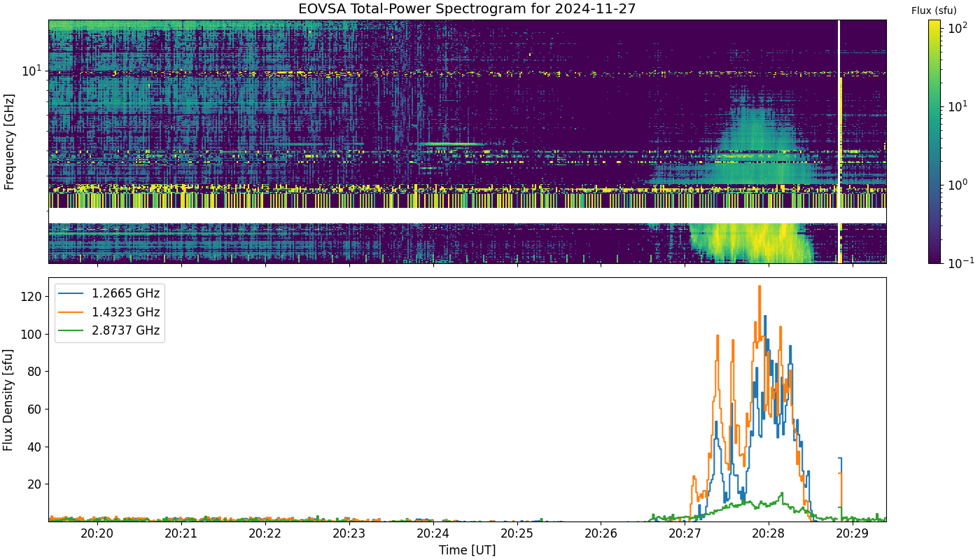Click the 20:29 time tick label
Viewport: 980px width, 560px height.
853,533
